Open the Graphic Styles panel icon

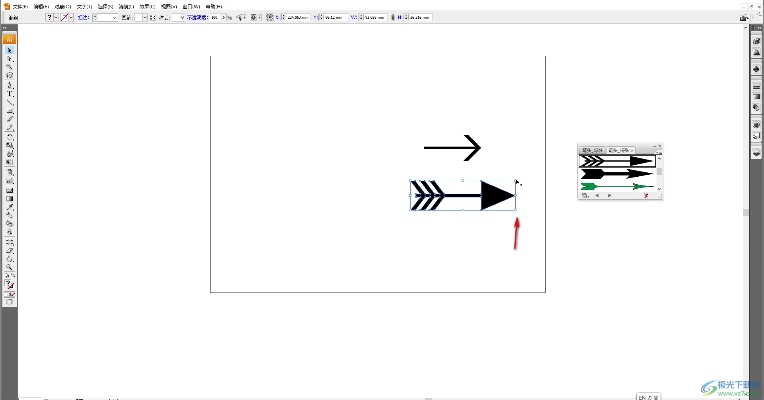(756, 135)
